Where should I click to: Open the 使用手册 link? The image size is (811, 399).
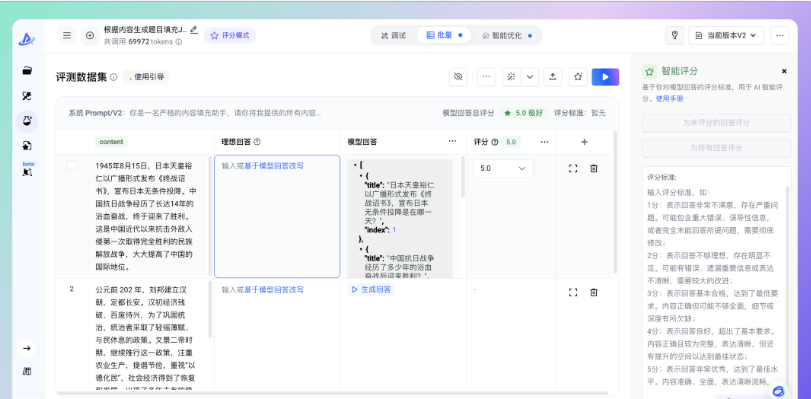click(x=669, y=98)
